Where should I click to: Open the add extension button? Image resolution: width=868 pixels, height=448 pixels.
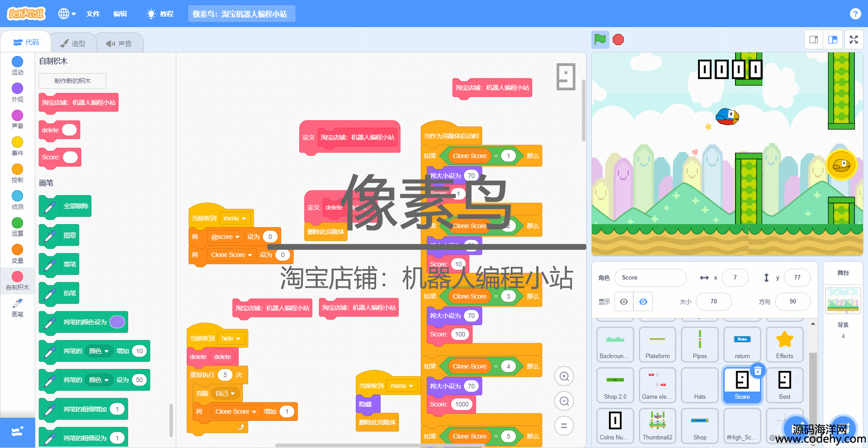point(17,433)
